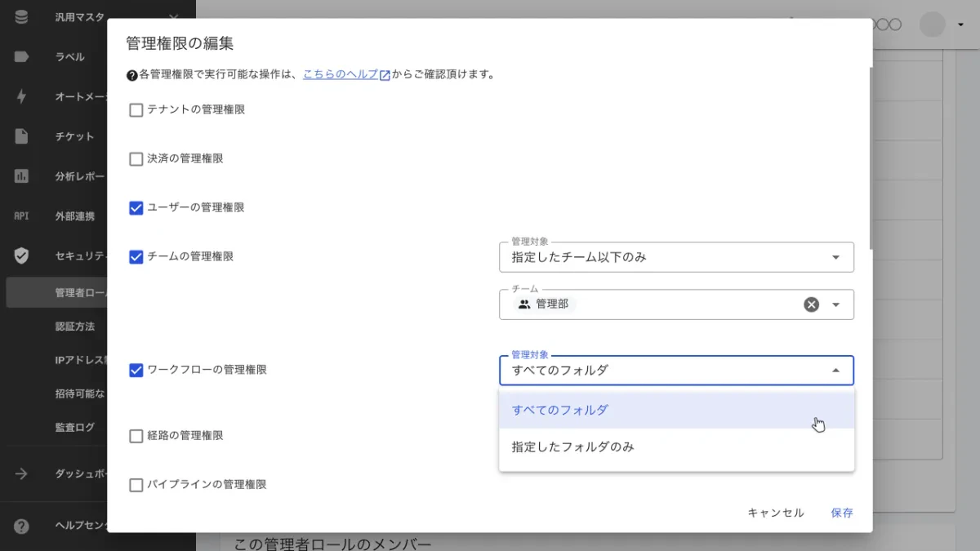Click the help center question mark icon

click(x=21, y=527)
